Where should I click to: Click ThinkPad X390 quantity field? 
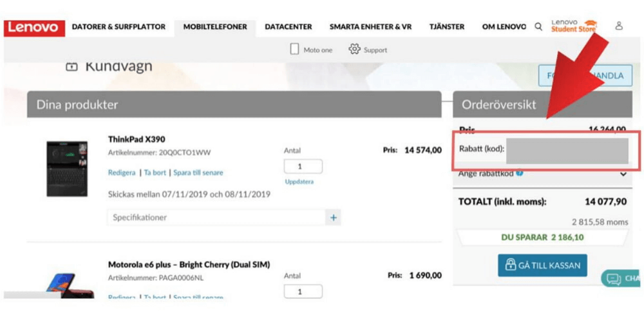pyautogui.click(x=303, y=166)
